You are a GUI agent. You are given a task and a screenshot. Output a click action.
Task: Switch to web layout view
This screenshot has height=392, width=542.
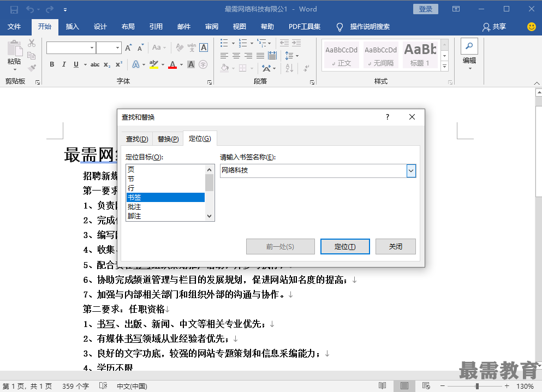(426, 386)
